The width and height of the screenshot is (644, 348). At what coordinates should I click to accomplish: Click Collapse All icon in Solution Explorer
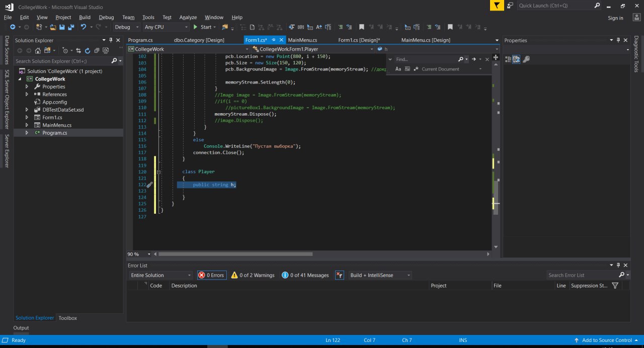coord(97,50)
